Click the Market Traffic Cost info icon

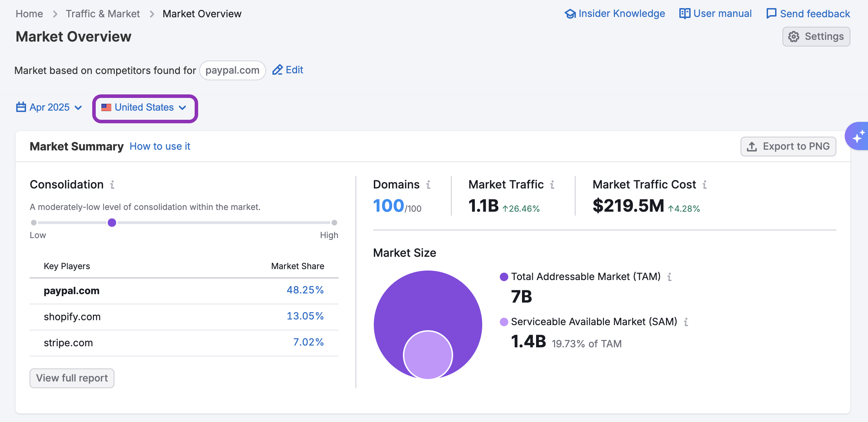[705, 185]
